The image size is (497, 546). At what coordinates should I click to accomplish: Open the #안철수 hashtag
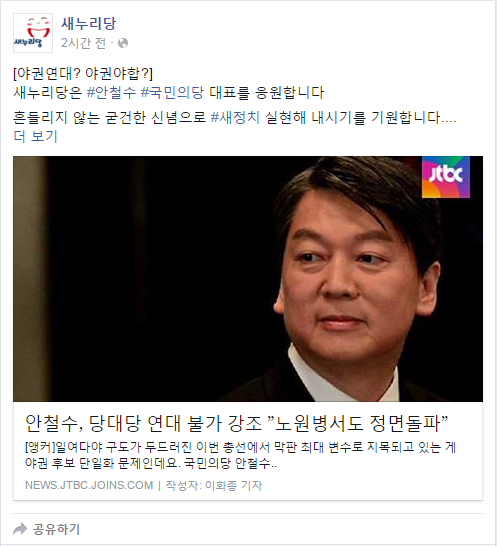[x=111, y=93]
